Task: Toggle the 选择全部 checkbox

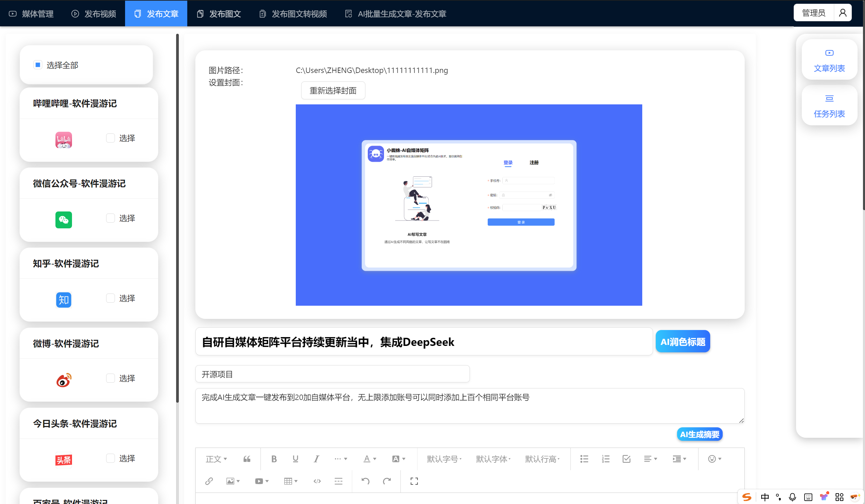Action: pyautogui.click(x=38, y=65)
